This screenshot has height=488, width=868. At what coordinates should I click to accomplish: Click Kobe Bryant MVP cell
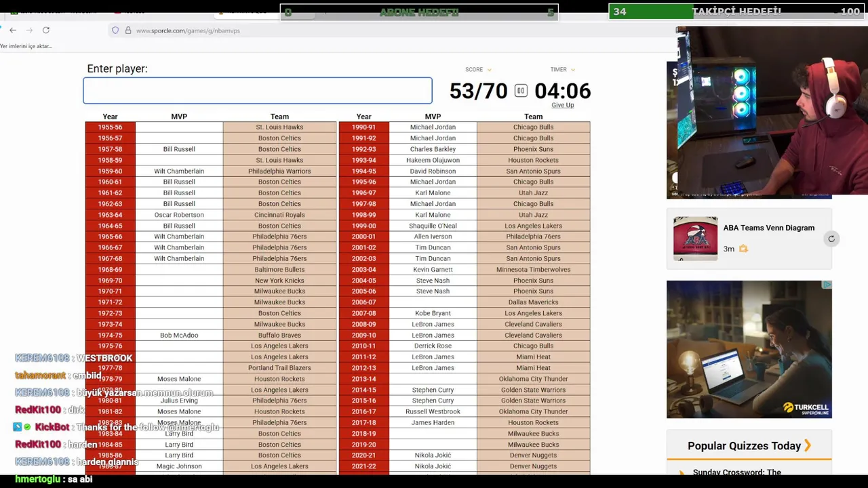[x=433, y=313]
